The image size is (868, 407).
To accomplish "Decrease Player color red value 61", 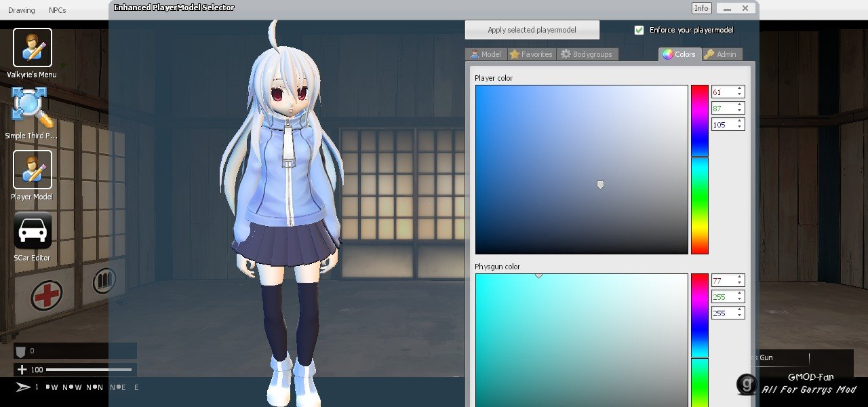I will coord(740,94).
